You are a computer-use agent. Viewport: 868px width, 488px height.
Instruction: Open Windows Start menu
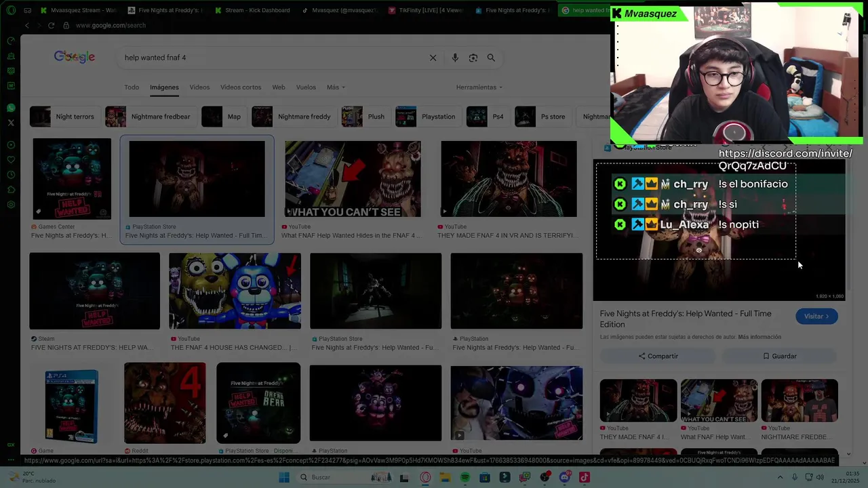click(283, 477)
